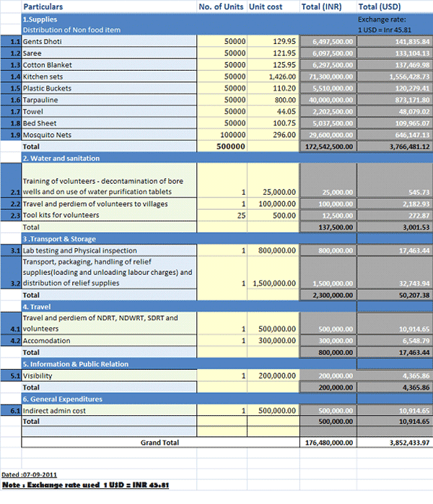Click the Cotton Blanket cell
The image size is (433, 504).
click(x=109, y=65)
